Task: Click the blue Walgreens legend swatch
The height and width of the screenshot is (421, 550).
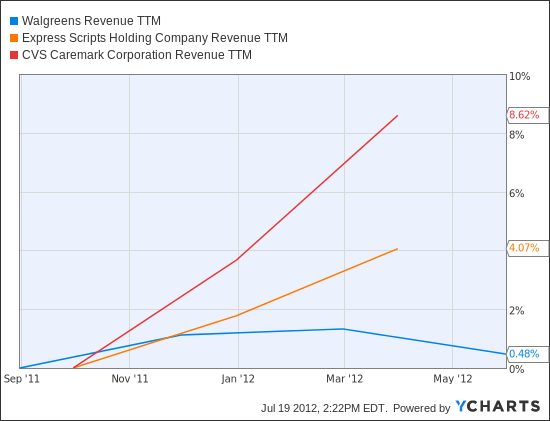Action: click(x=14, y=21)
